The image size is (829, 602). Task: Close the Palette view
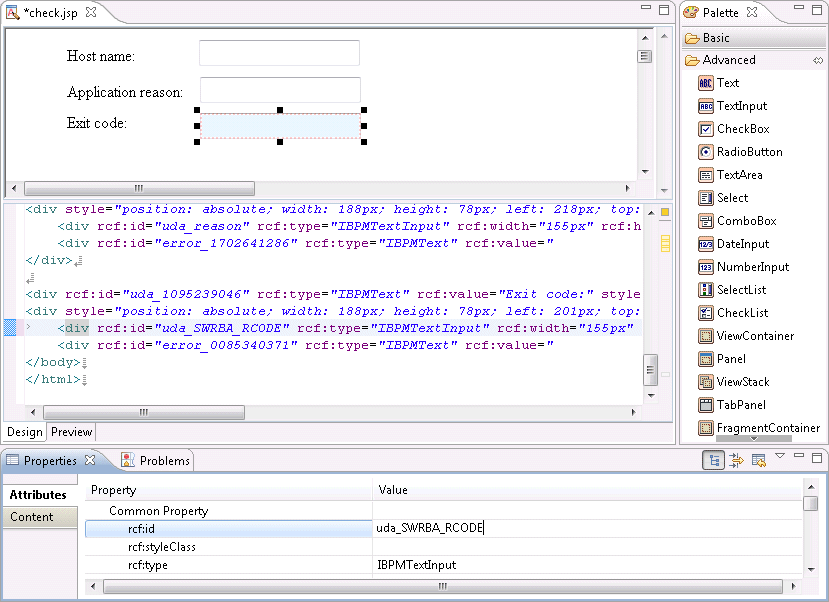coord(752,12)
